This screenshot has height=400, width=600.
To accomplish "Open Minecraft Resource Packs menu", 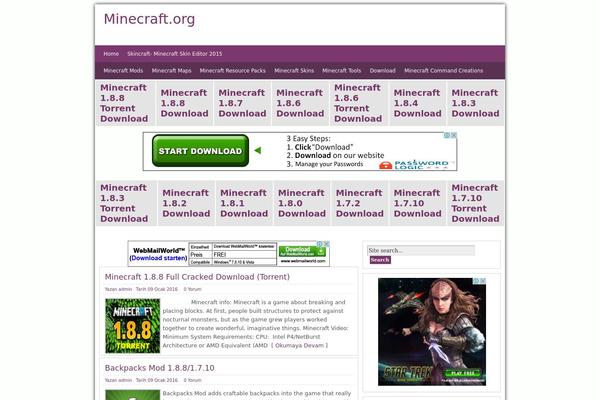I will click(x=233, y=71).
